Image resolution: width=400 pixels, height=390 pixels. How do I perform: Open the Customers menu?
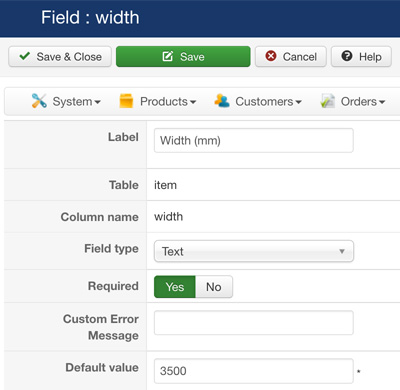coord(258,101)
